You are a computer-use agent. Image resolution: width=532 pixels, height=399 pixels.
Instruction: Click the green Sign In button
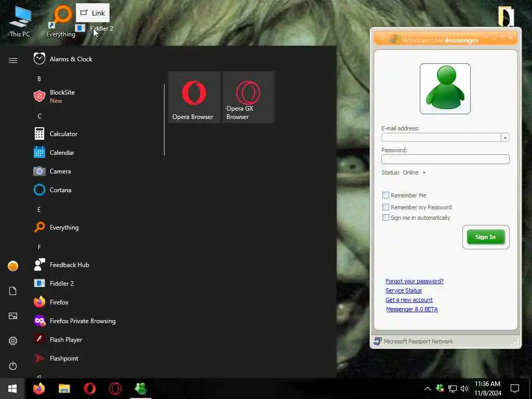486,237
